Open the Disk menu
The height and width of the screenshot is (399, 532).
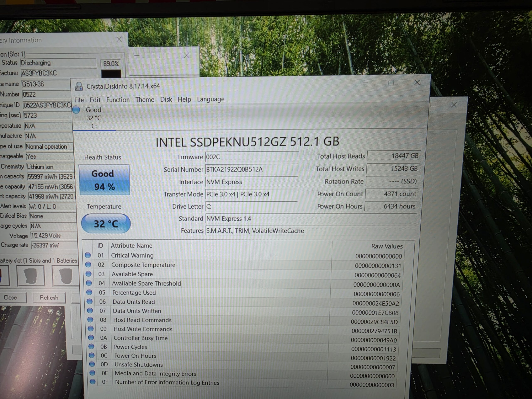tap(166, 99)
